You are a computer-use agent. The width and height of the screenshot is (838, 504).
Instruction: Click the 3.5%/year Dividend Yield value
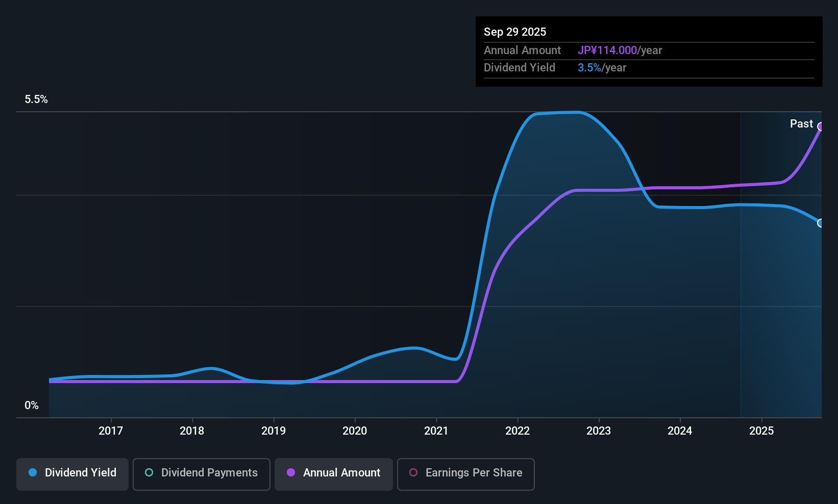coord(589,67)
